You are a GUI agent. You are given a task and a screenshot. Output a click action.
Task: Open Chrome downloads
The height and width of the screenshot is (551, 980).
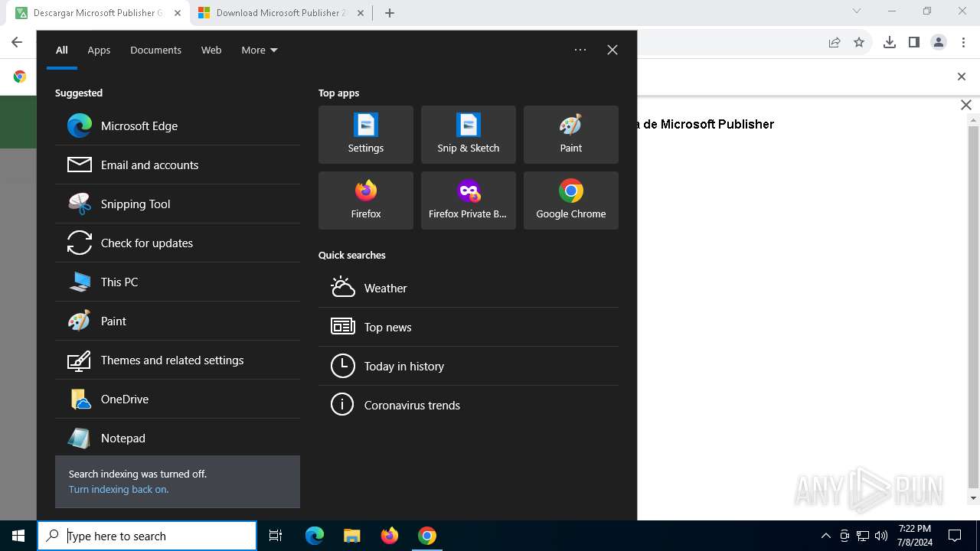point(890,42)
